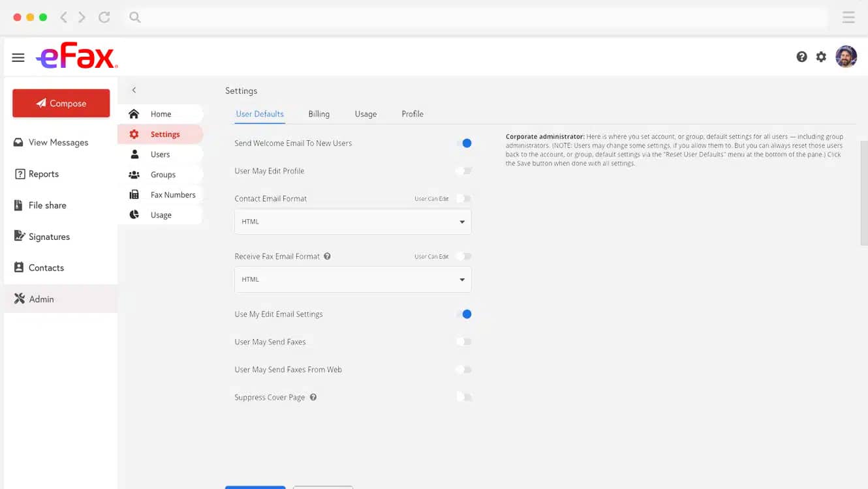This screenshot has height=489, width=868.
Task: Click the Receive Fax Email Format help icon
Action: (327, 256)
